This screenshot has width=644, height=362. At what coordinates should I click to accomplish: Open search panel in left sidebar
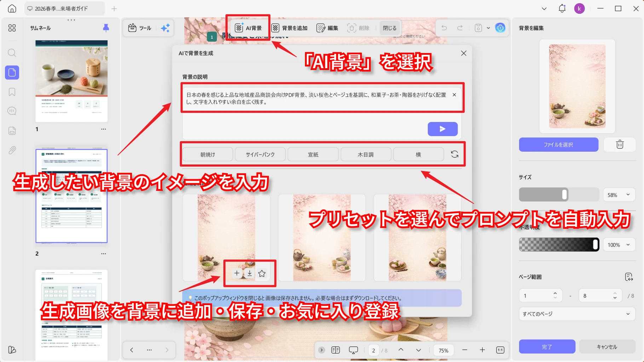click(12, 53)
